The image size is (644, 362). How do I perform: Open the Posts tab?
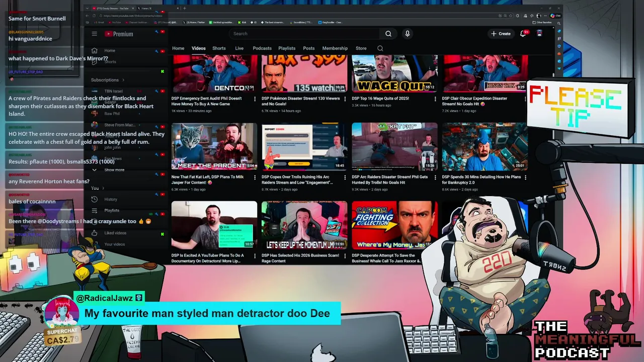pos(309,48)
